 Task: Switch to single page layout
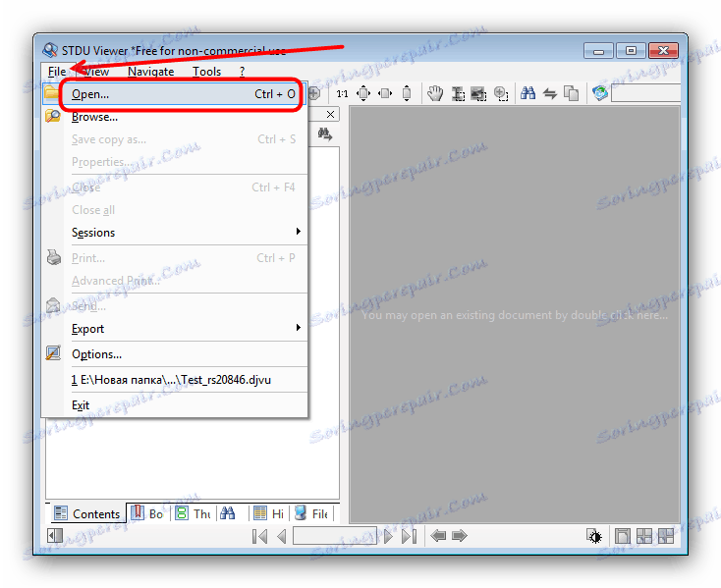pyautogui.click(x=622, y=536)
